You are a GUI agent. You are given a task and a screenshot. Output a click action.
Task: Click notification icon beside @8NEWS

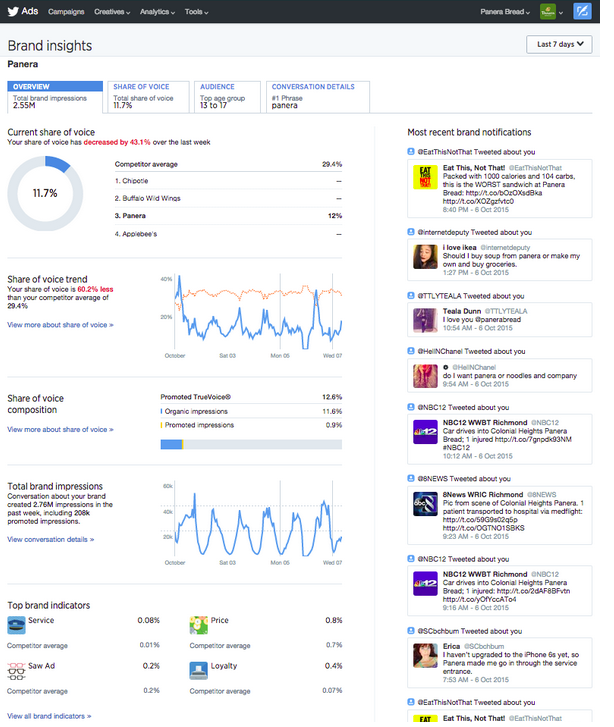pos(410,478)
